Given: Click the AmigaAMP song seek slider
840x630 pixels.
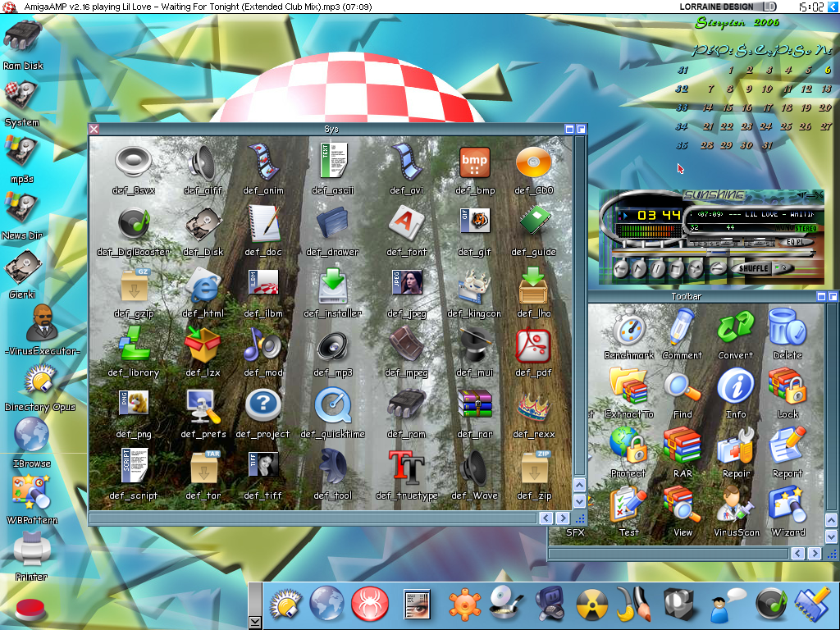Looking at the screenshot, I should pos(713,253).
